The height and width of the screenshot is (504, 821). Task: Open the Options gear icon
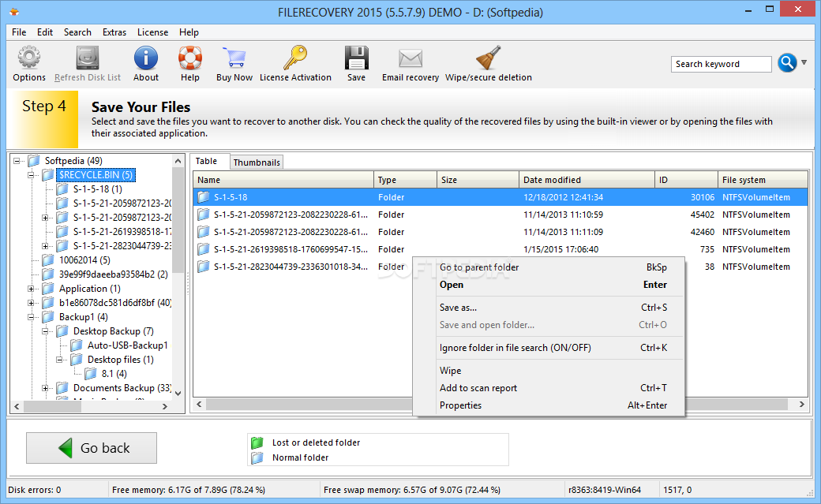[x=28, y=58]
